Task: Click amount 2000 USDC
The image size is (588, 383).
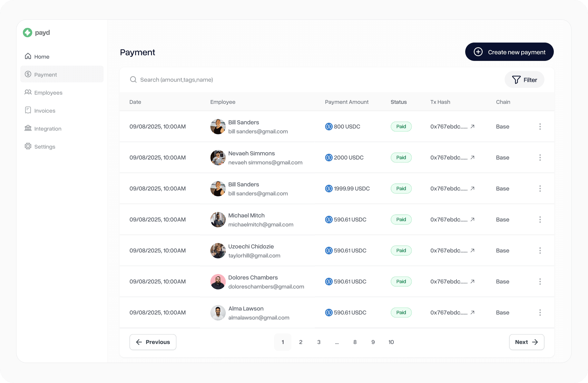Action: tap(348, 158)
